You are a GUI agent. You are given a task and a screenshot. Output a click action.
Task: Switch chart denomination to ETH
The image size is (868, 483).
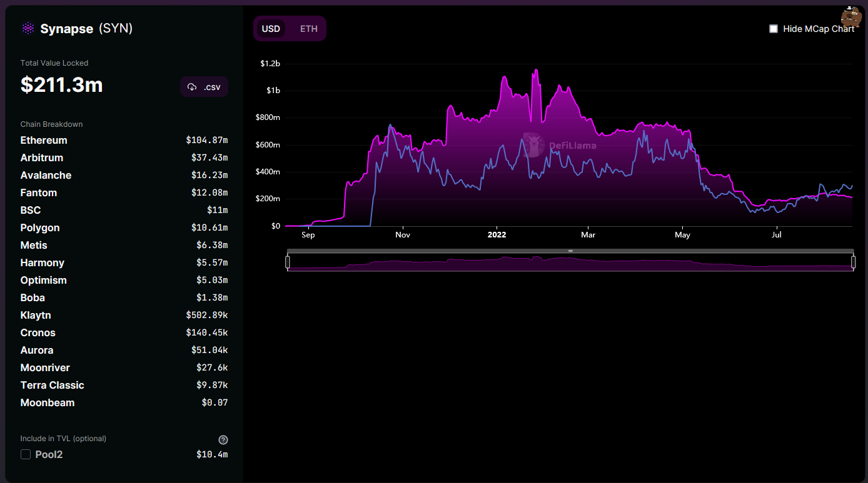308,29
